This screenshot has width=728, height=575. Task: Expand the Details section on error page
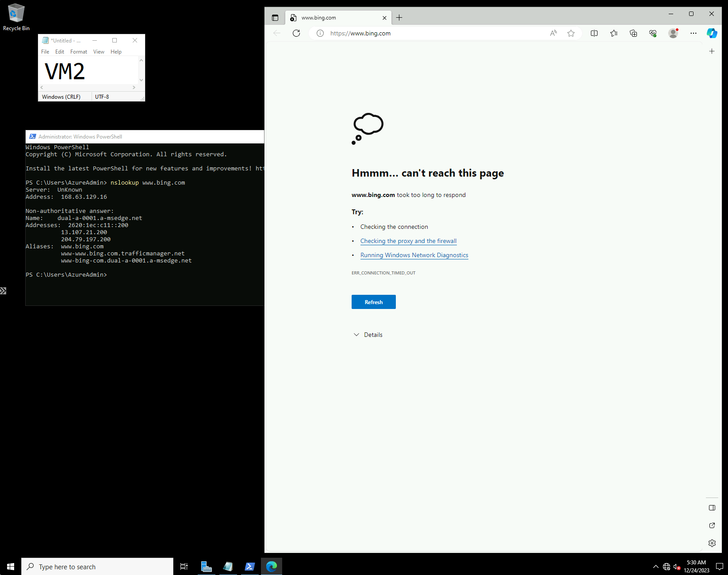pos(368,335)
